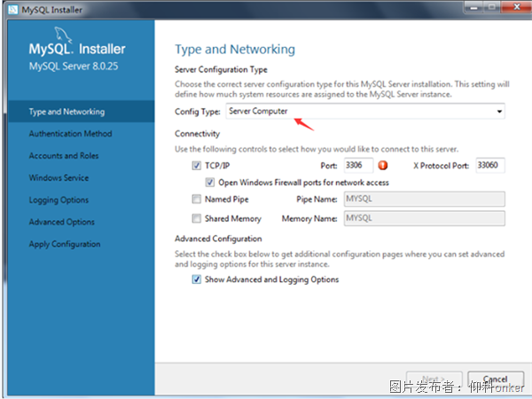Click the Pipe Name text field
The image size is (532, 399).
point(423,200)
